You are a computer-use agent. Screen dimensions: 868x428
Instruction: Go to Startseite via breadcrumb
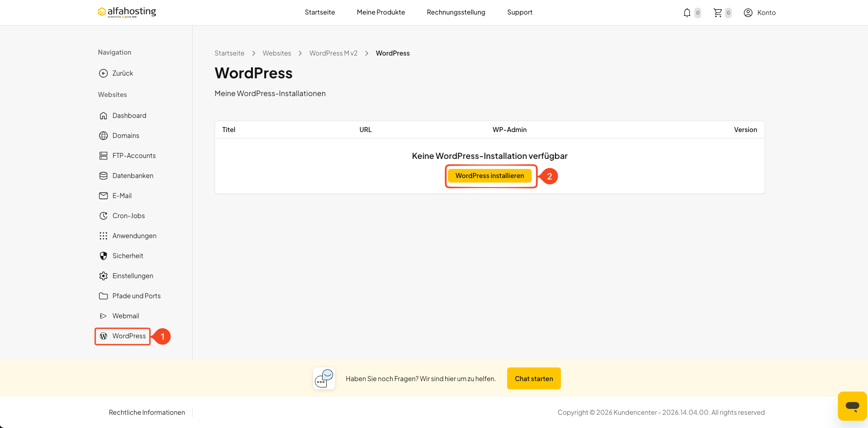(230, 53)
